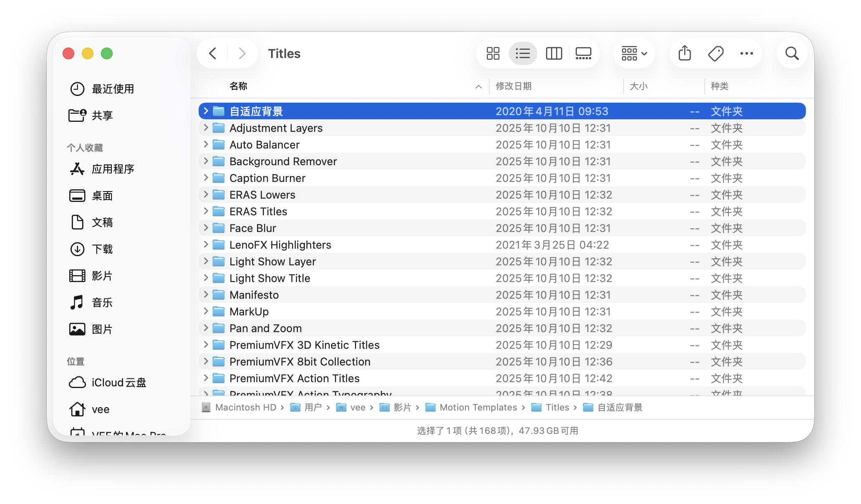This screenshot has width=861, height=504.
Task: Go back with the left arrow
Action: (213, 53)
